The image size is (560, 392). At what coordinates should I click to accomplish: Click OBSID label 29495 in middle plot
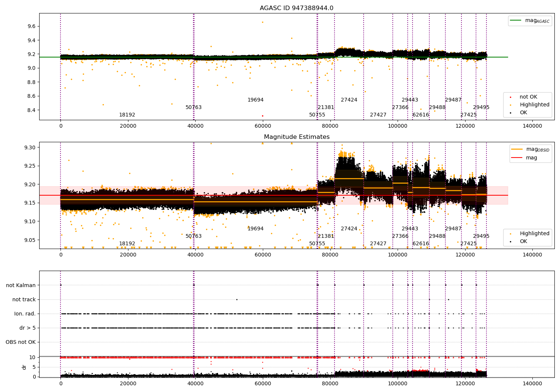[x=481, y=236]
